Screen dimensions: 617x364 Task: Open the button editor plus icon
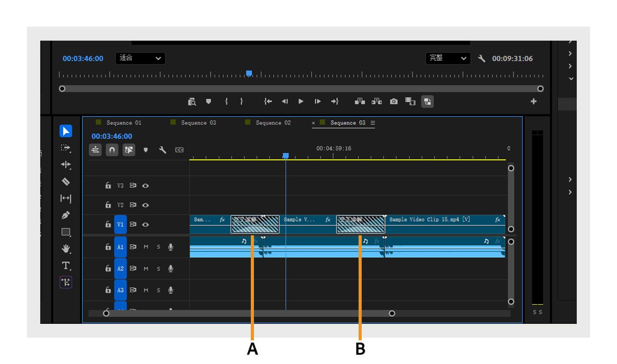[x=533, y=101]
